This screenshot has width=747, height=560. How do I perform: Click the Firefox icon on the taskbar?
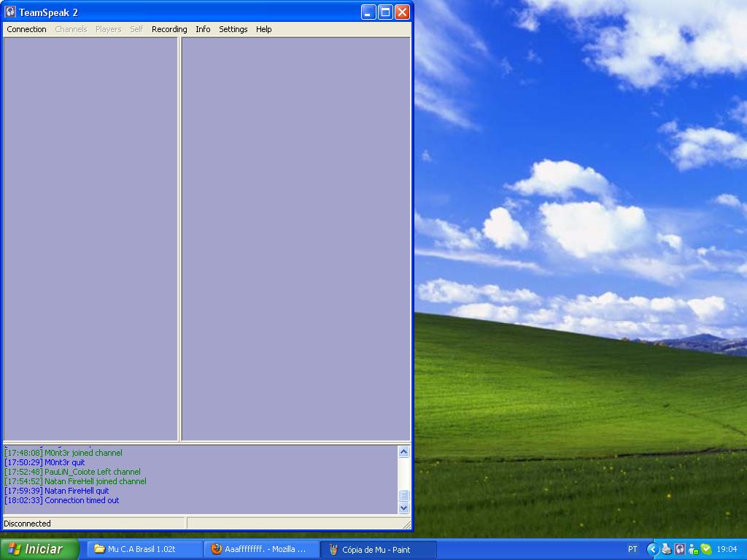[217, 549]
